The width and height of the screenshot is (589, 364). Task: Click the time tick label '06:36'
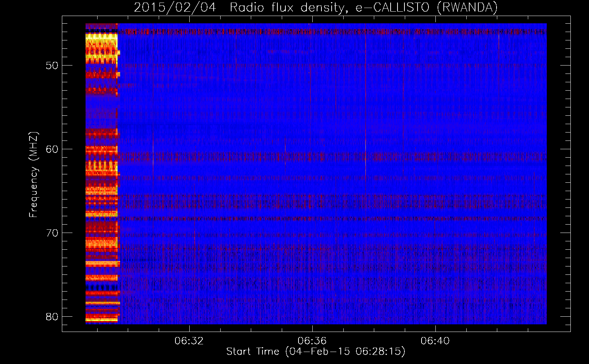312,341
